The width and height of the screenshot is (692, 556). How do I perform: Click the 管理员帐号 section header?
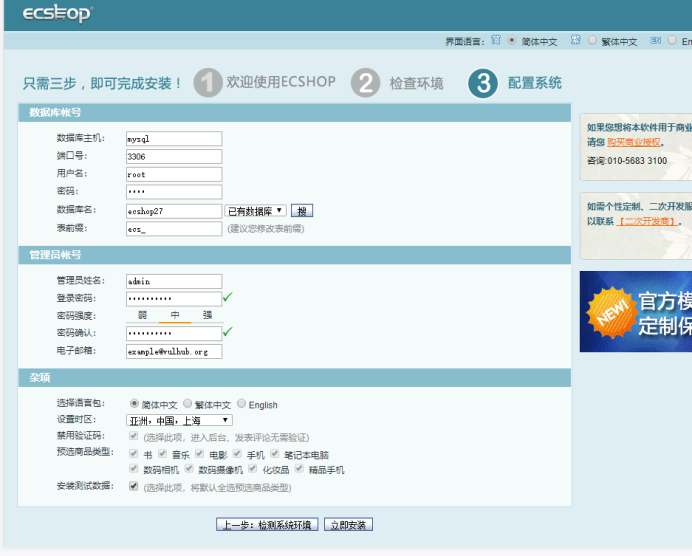coord(295,255)
